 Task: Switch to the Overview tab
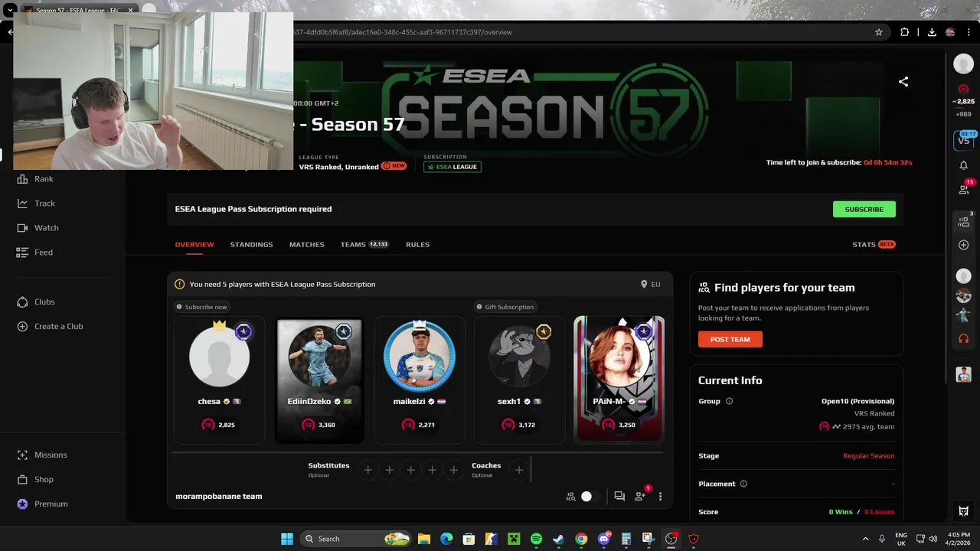(x=194, y=244)
